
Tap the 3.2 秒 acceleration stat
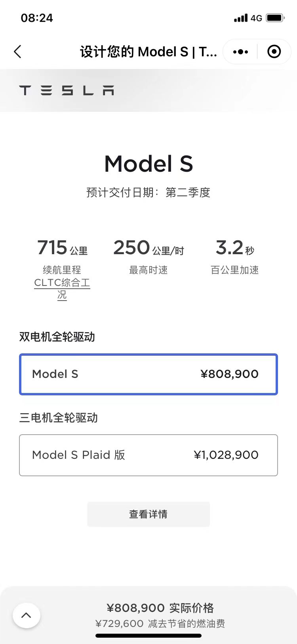(x=235, y=248)
